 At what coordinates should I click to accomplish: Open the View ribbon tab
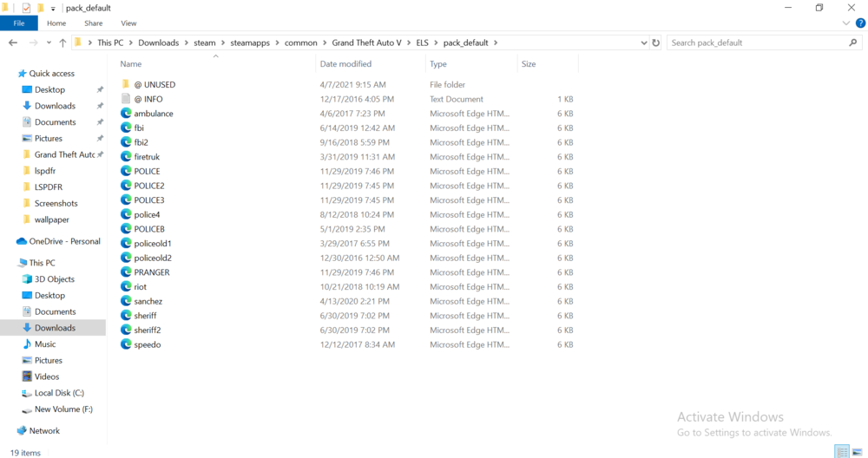[128, 23]
